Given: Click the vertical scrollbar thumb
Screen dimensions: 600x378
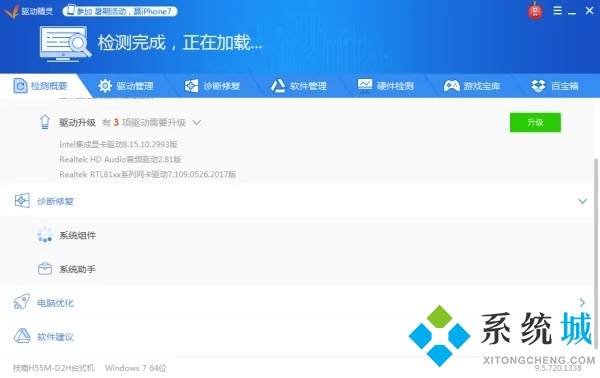Looking at the screenshot, I should [595, 253].
